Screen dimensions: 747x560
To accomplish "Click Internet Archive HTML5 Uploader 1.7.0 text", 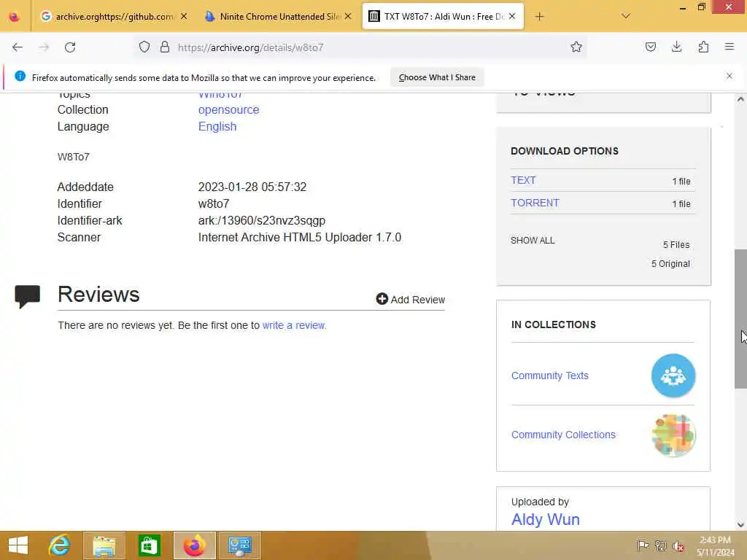I will (300, 237).
